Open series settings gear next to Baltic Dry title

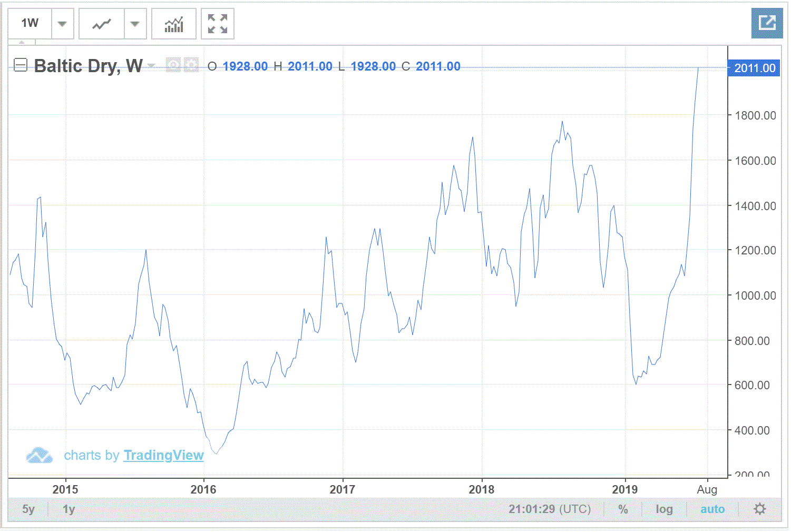click(x=191, y=65)
